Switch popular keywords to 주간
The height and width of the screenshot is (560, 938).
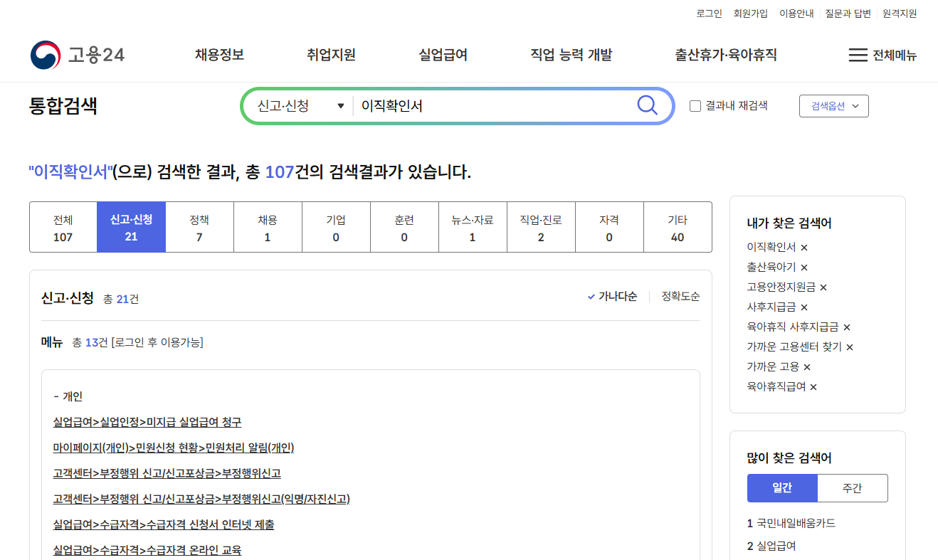pos(852,488)
